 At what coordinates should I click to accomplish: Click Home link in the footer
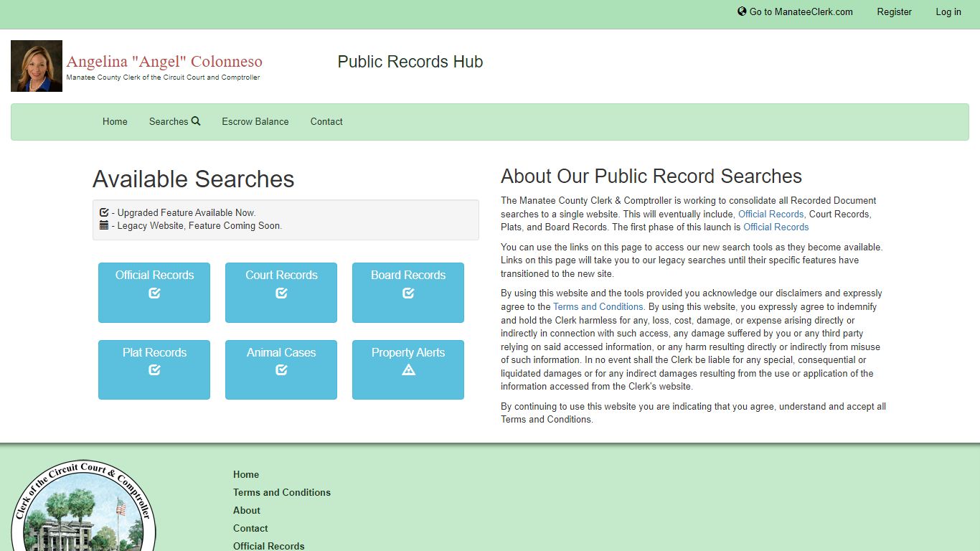[x=246, y=474]
